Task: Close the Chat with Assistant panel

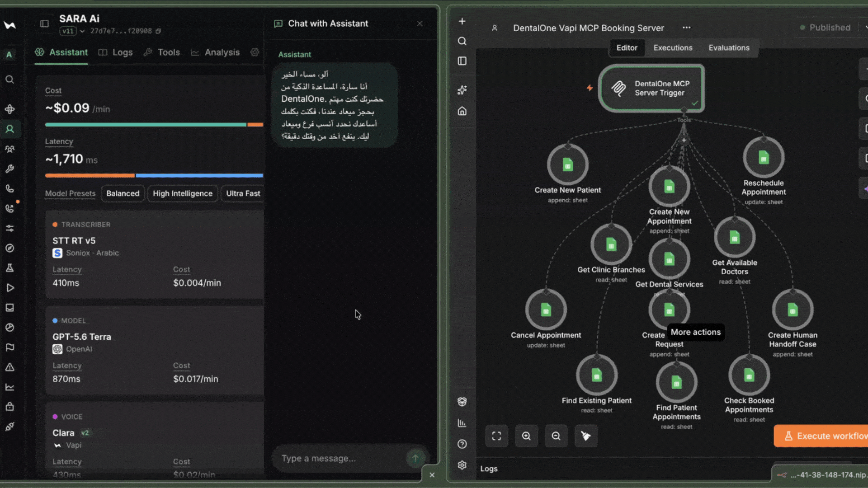Action: click(x=420, y=23)
